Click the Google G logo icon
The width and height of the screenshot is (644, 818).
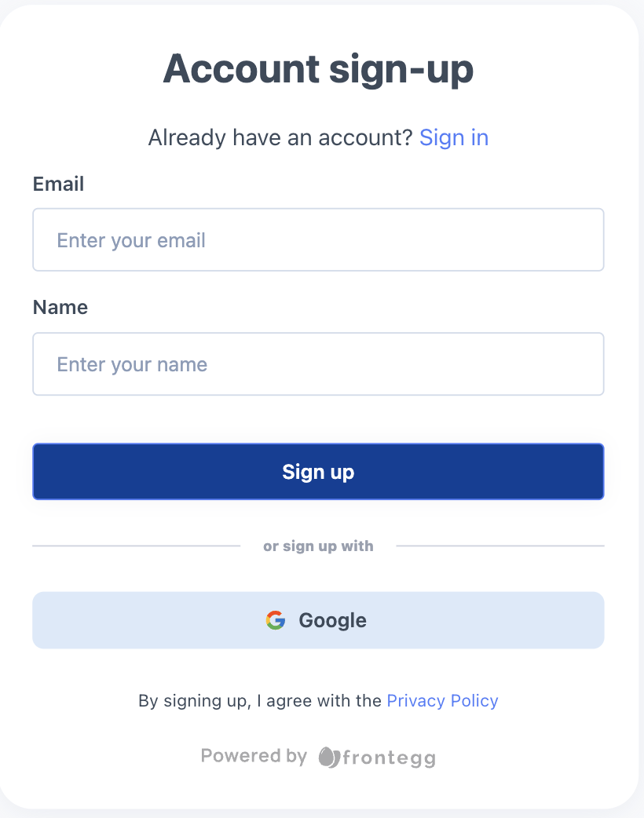click(275, 620)
